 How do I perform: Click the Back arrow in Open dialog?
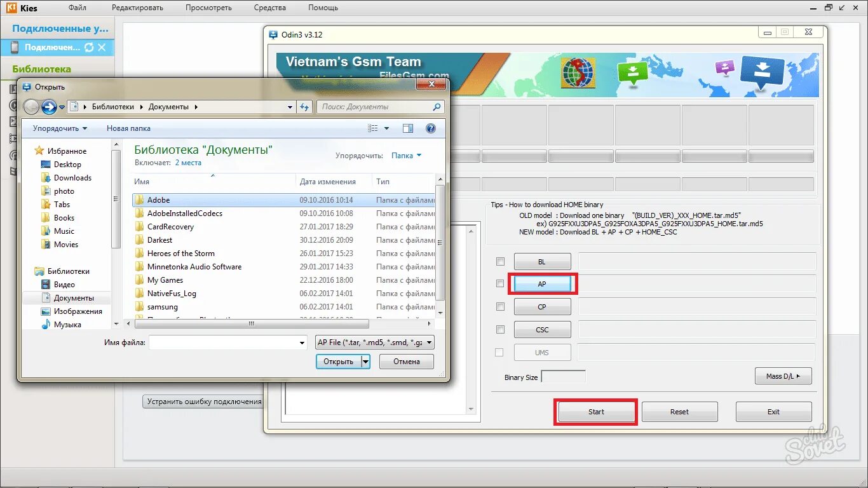(31, 107)
